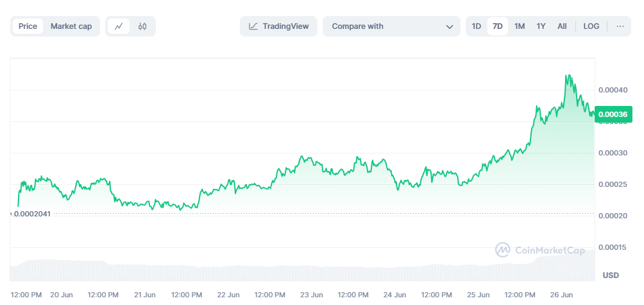Click the USD currency label
The image size is (644, 305).
(611, 275)
